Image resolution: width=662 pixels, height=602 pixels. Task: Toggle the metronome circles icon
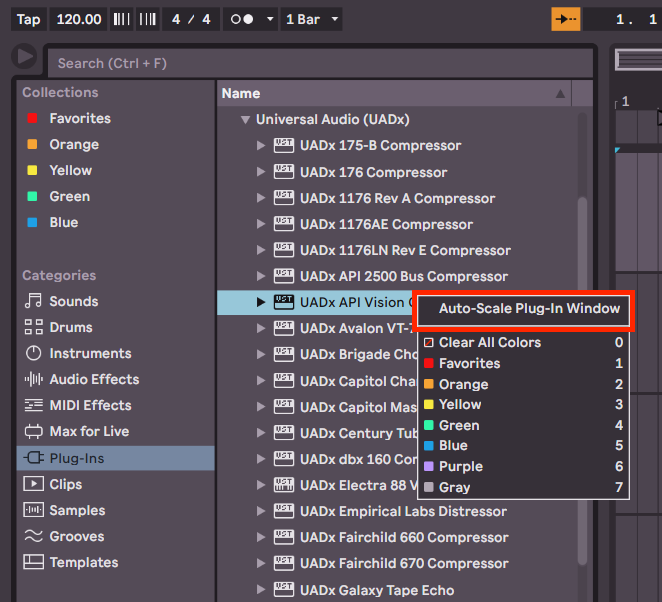pyautogui.click(x=242, y=19)
